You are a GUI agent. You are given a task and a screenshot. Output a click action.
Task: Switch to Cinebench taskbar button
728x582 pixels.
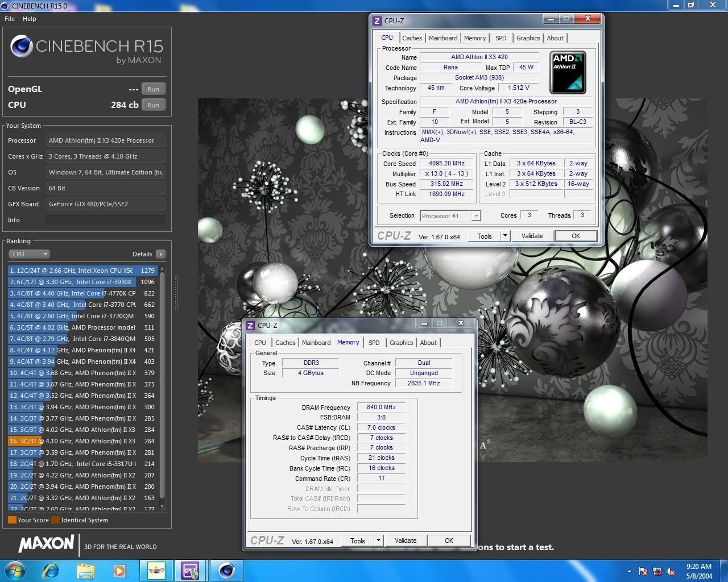click(x=226, y=571)
